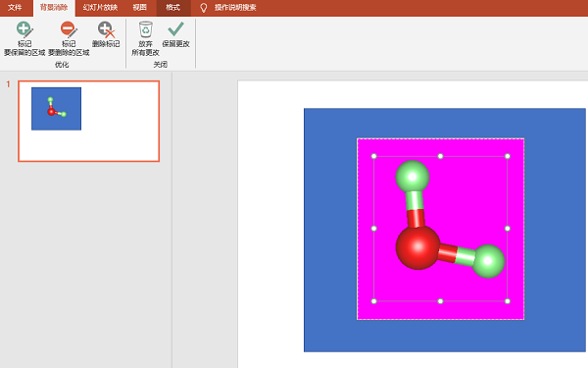Click the upper green hydrogen atom
The height and width of the screenshot is (368, 588).
pos(413,178)
